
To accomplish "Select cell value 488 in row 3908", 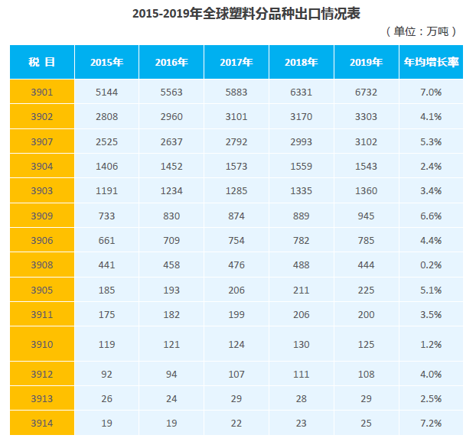I will click(302, 265).
